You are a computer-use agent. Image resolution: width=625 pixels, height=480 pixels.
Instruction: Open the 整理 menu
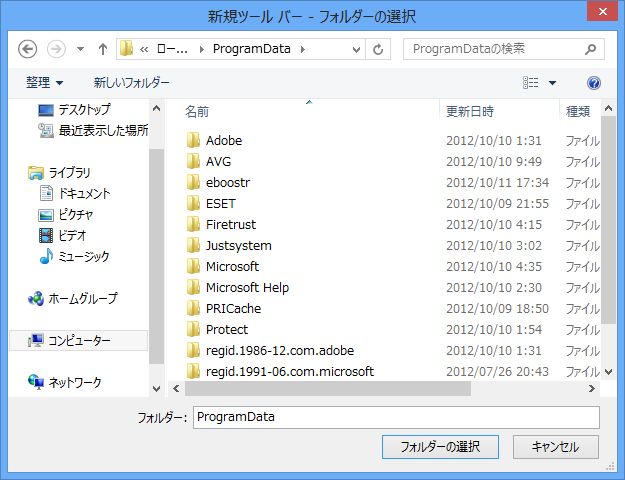point(45,82)
